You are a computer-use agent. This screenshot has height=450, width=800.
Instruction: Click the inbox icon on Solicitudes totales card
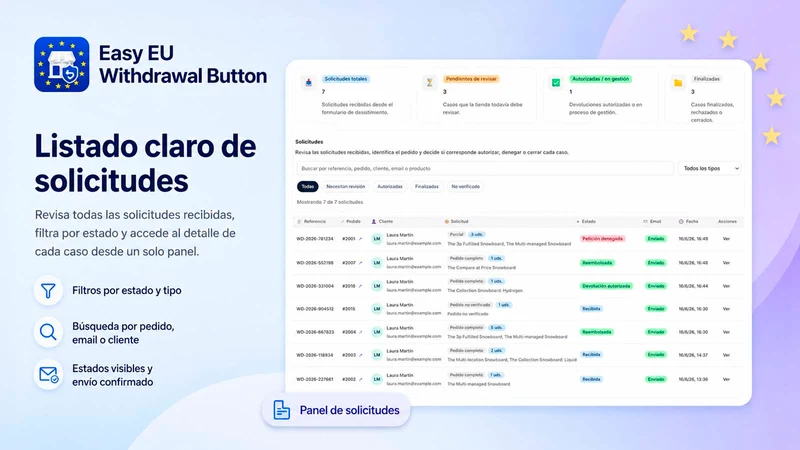tap(309, 82)
